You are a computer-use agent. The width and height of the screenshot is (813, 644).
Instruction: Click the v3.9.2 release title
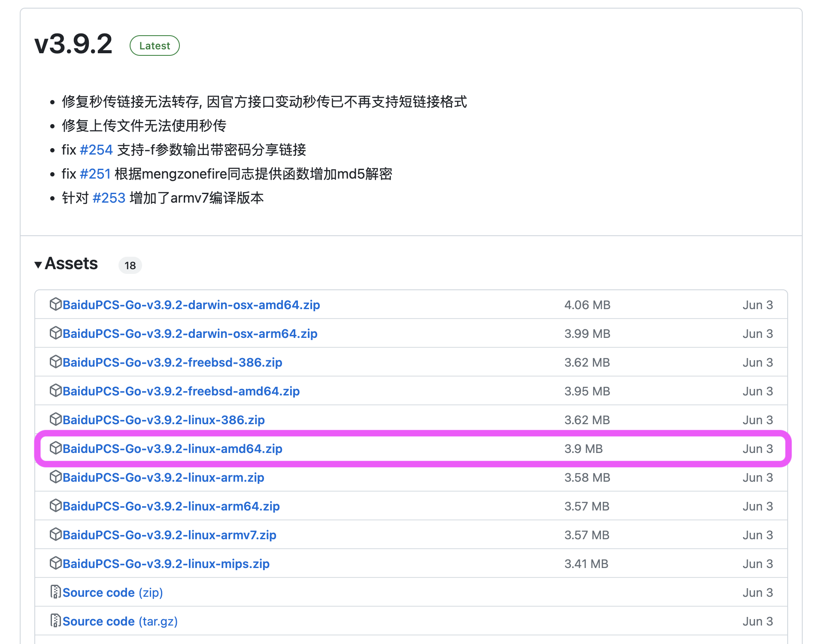pos(73,44)
